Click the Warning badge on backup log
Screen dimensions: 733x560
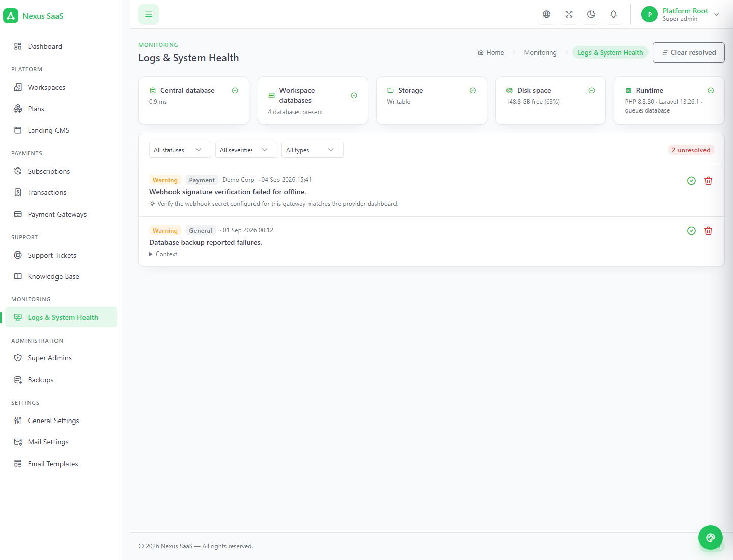coord(165,230)
